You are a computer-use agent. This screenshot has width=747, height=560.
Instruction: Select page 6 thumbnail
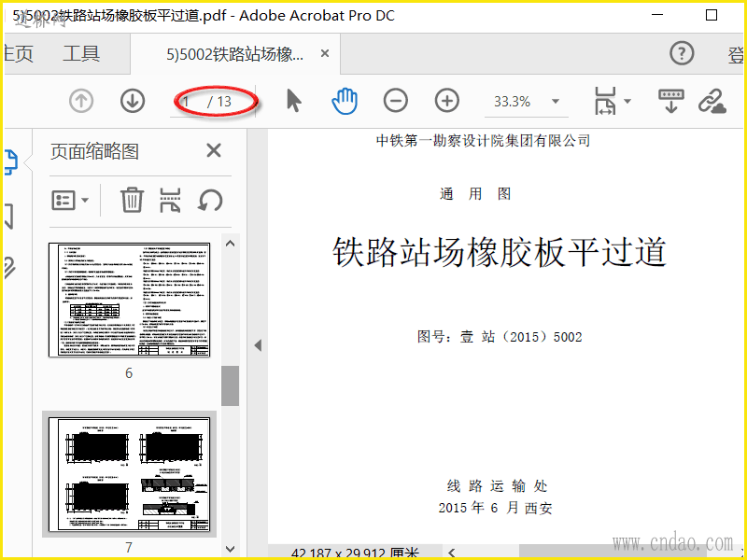[129, 300]
